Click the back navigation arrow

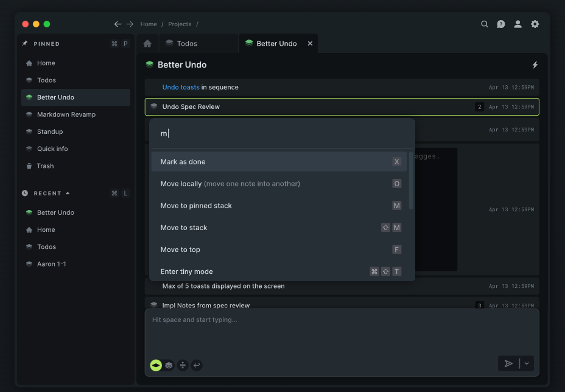pyautogui.click(x=118, y=24)
